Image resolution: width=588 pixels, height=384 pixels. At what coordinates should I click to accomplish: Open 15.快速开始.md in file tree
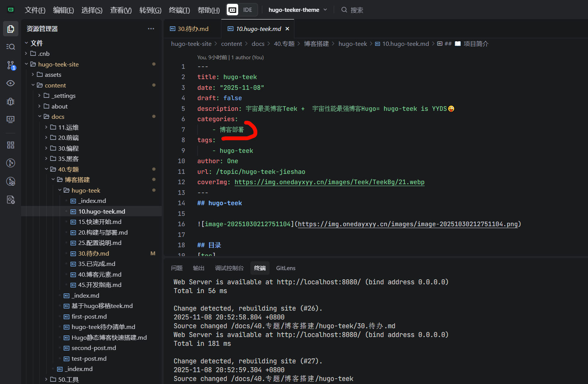(100, 222)
